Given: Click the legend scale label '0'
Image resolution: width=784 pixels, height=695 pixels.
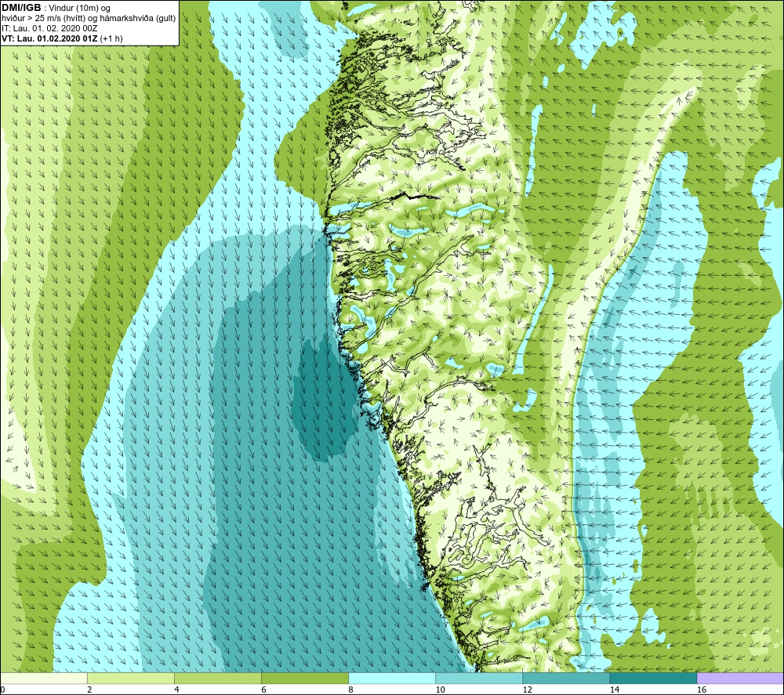Looking at the screenshot, I should [x=3, y=690].
